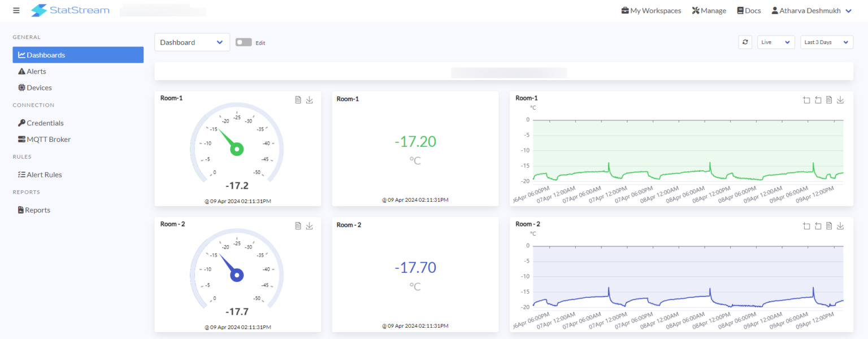Select Alert Rules in the sidebar
Viewport: 868px width, 339px height.
[44, 175]
